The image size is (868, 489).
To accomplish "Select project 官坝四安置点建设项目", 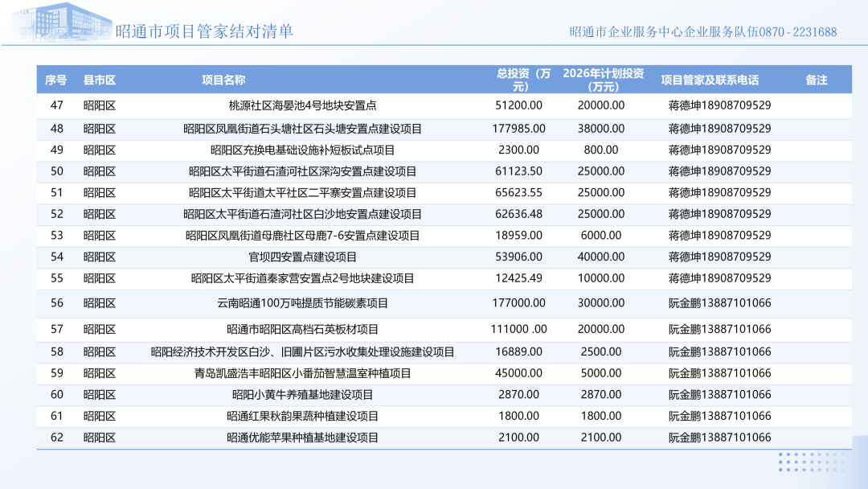I will point(303,257).
